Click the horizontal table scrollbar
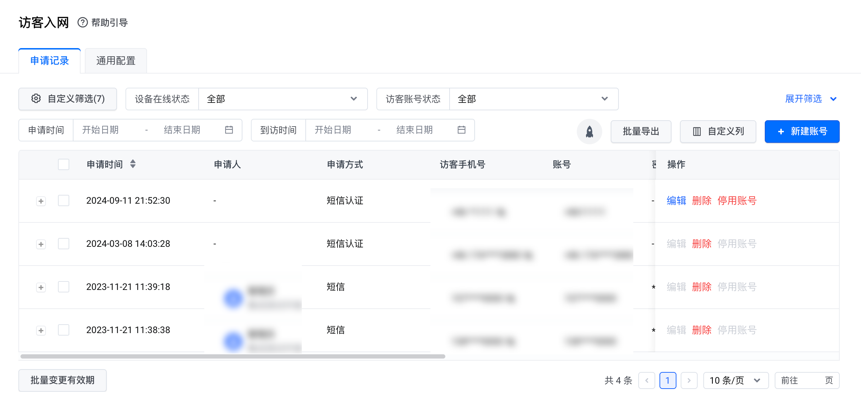The height and width of the screenshot is (413, 868). 233,356
